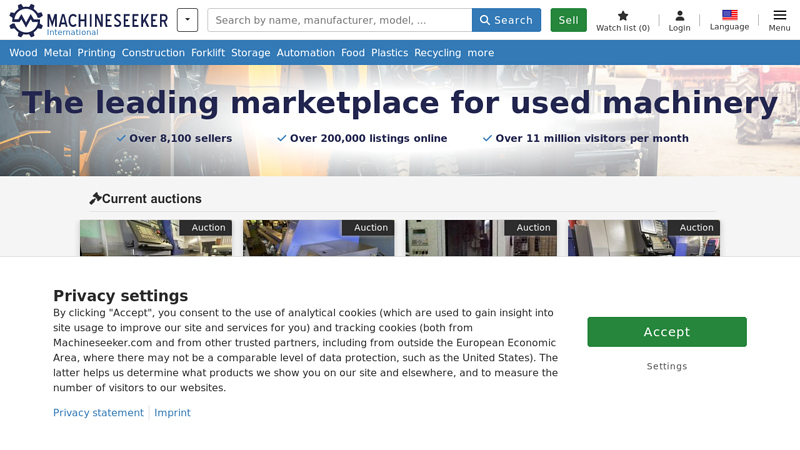Select the Construction category

click(x=153, y=53)
